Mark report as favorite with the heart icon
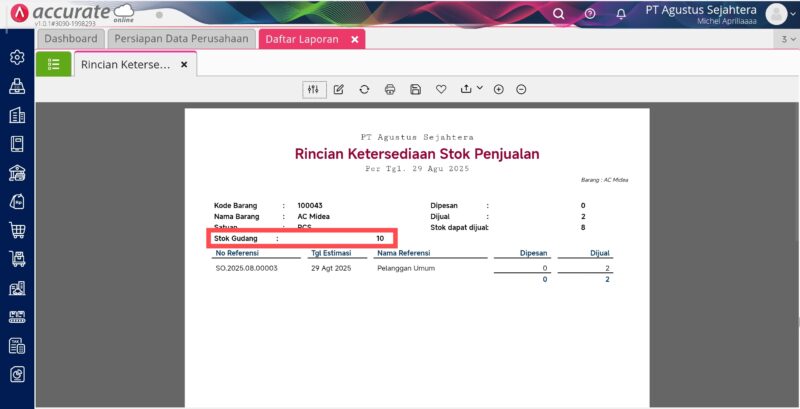The height and width of the screenshot is (409, 800). click(441, 89)
